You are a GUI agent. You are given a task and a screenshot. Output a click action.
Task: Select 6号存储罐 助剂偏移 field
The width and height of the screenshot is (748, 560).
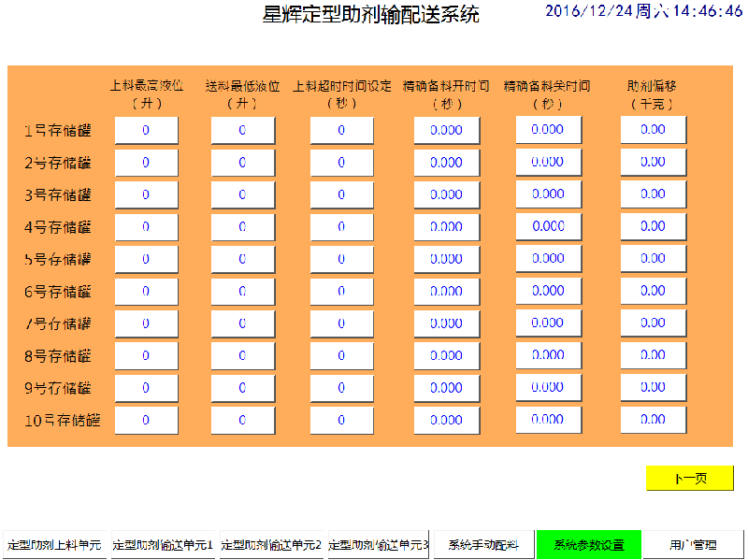point(653,291)
